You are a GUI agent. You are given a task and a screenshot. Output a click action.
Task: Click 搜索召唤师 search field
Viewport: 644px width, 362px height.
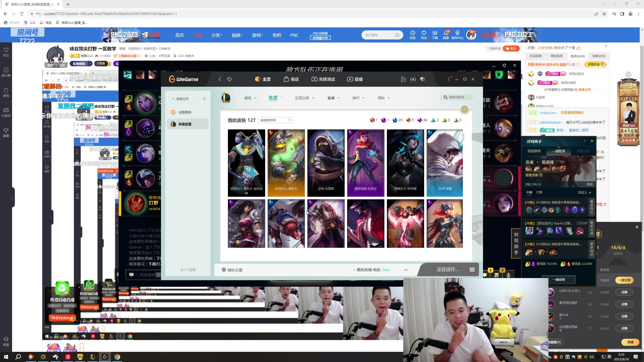[457, 97]
